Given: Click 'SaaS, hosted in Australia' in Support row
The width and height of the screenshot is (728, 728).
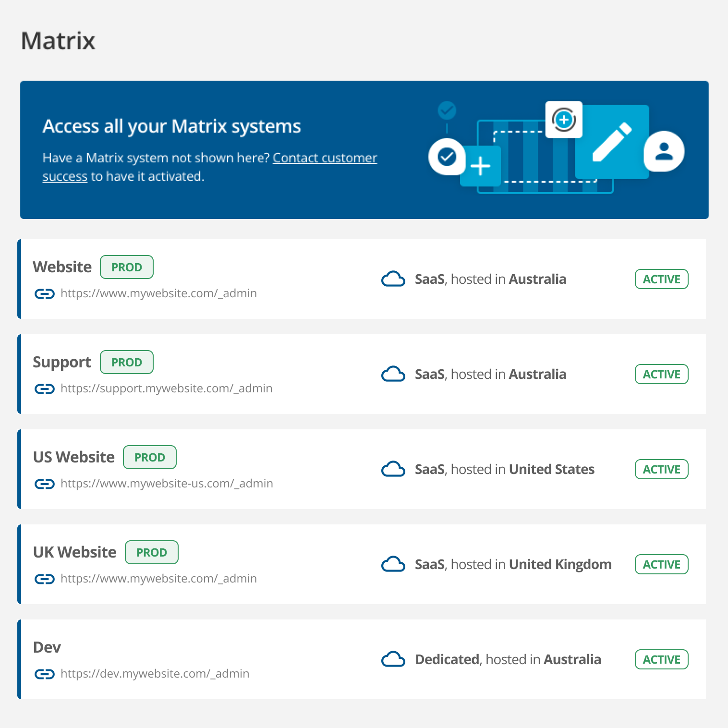Looking at the screenshot, I should 490,374.
